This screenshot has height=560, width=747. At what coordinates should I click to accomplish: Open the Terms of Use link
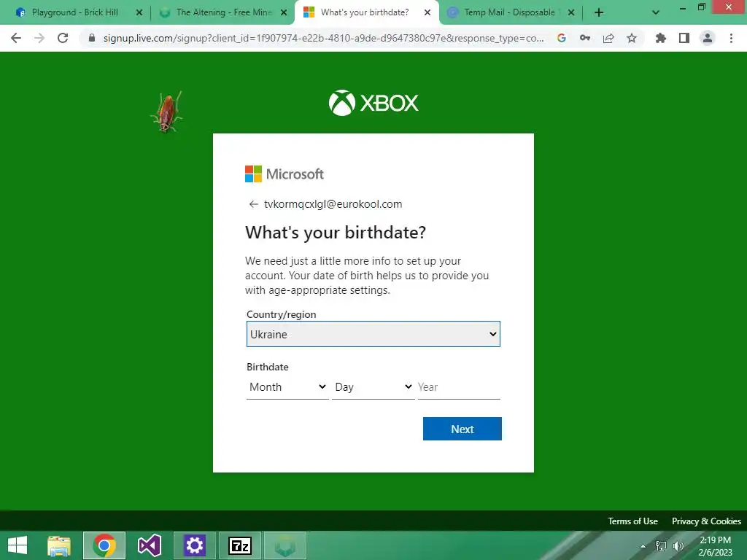[632, 521]
